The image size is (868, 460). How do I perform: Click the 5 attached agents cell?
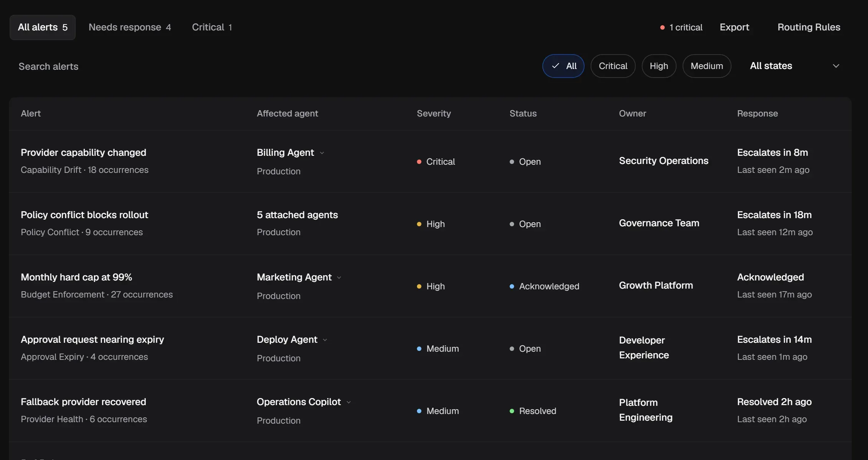click(x=297, y=215)
